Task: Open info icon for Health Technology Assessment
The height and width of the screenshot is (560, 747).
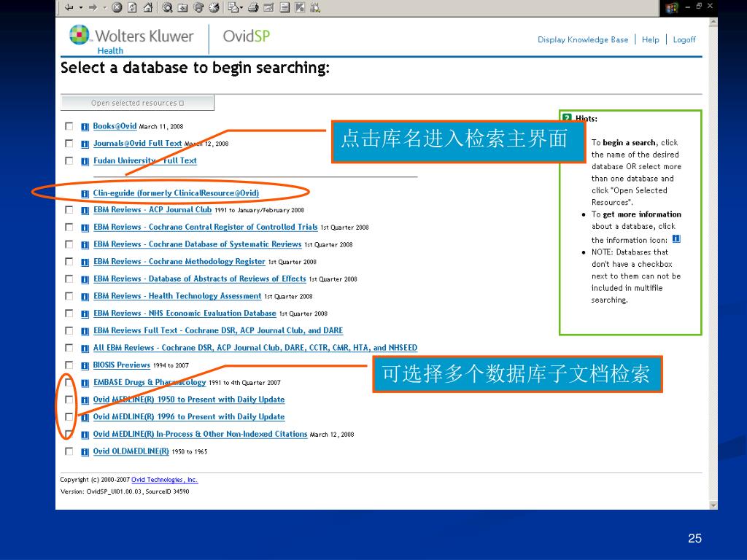Action: coord(85,297)
